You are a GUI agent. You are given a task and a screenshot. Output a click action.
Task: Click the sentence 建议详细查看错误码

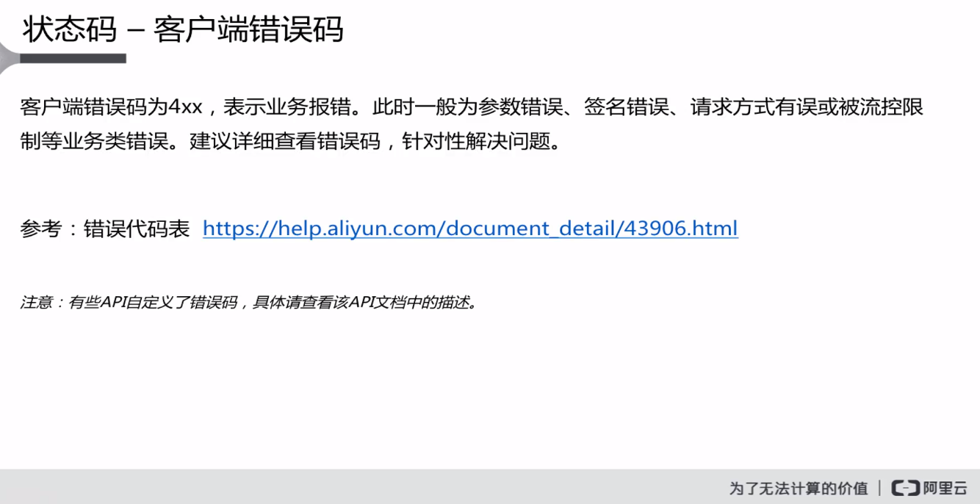pyautogui.click(x=285, y=141)
